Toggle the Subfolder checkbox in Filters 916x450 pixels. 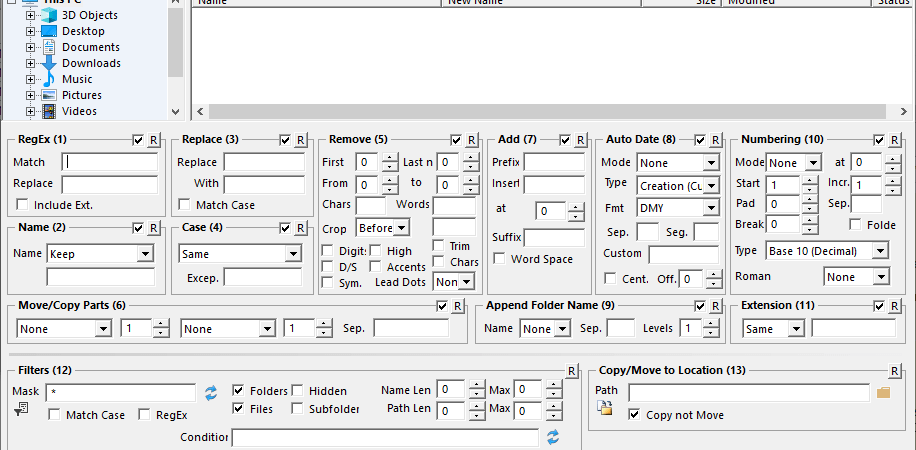pyautogui.click(x=297, y=409)
